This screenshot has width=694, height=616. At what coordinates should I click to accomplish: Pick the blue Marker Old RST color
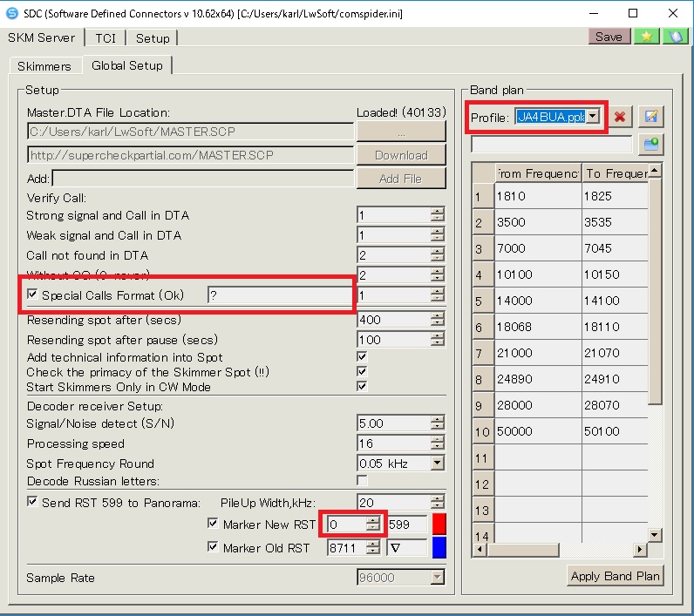pyautogui.click(x=439, y=547)
